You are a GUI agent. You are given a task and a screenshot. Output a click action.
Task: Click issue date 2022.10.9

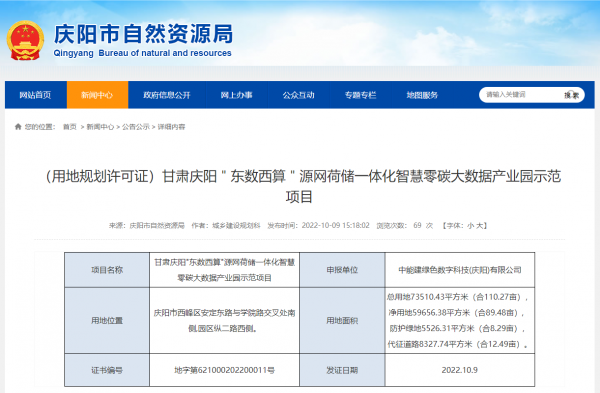point(460,370)
